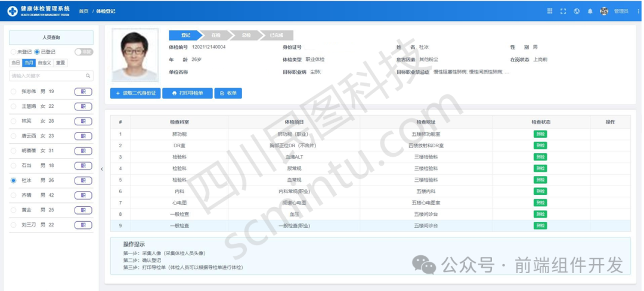Screen dimensions: 644x291
Task: Click the administrator avatar picture
Action: (x=604, y=11)
